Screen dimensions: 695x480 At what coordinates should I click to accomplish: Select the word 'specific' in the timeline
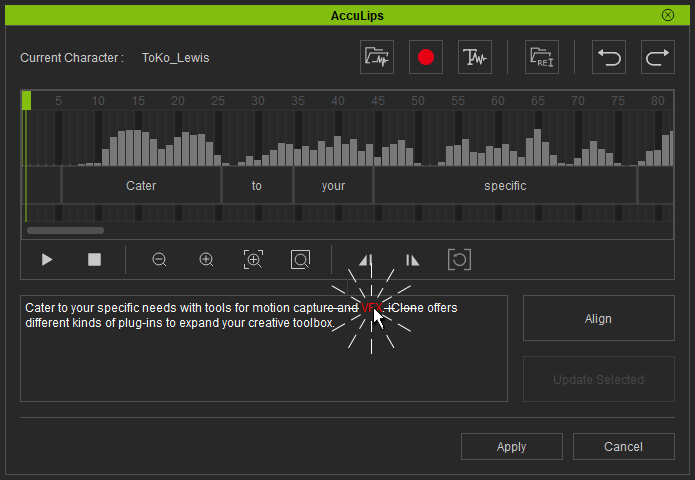click(x=505, y=186)
